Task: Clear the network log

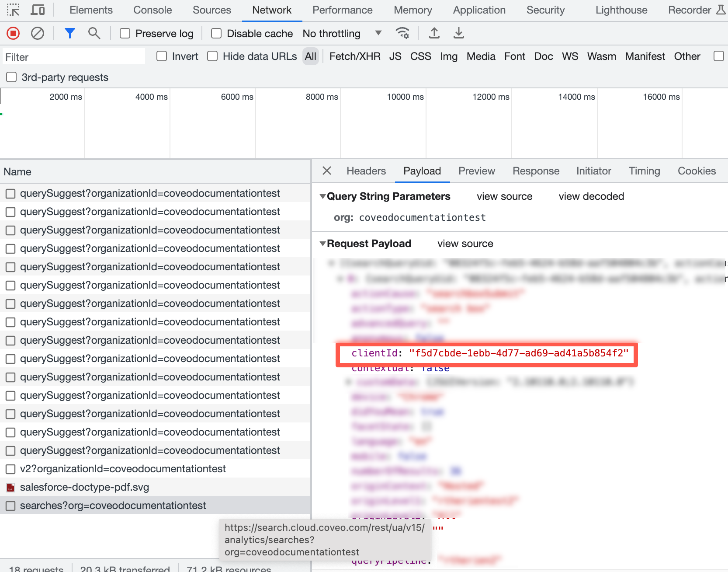Action: [38, 33]
